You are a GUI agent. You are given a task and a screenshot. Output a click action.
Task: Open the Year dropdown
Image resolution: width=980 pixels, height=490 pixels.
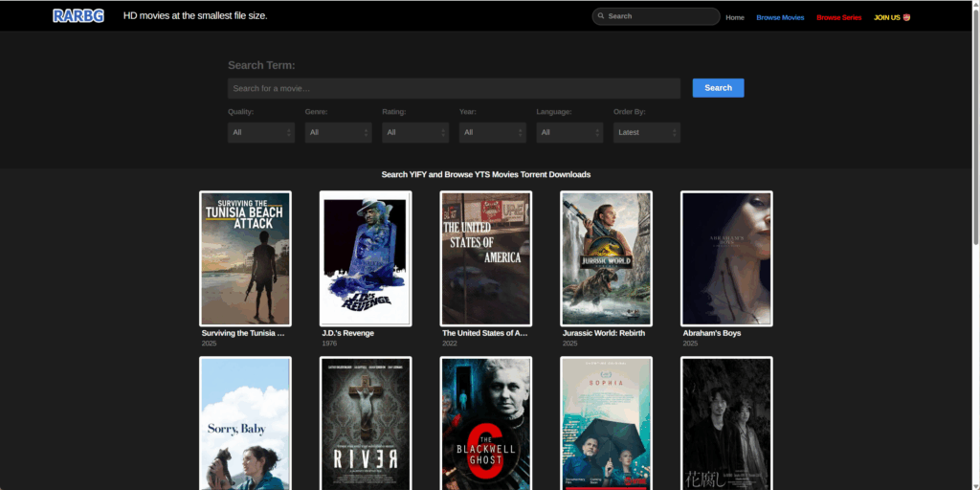[x=493, y=132]
